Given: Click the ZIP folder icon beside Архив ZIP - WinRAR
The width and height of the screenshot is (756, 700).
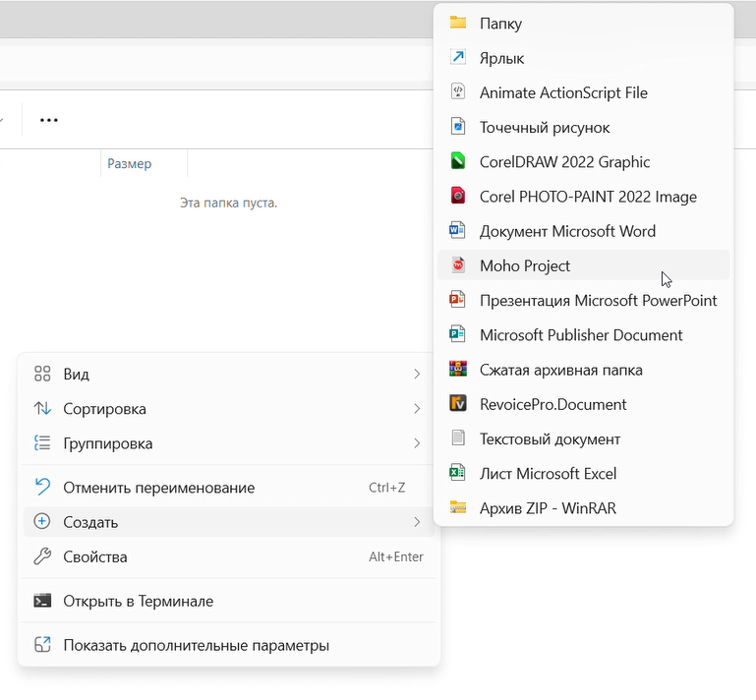Looking at the screenshot, I should coord(457,507).
